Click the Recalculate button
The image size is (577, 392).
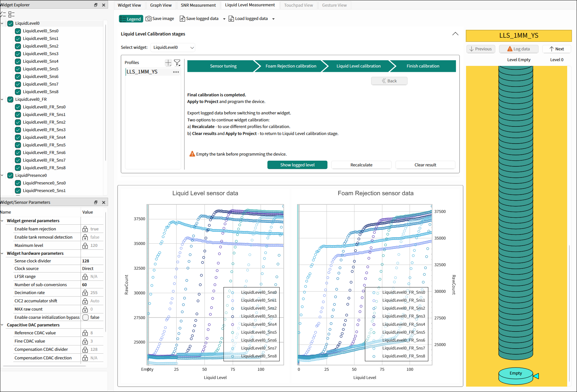coord(361,165)
